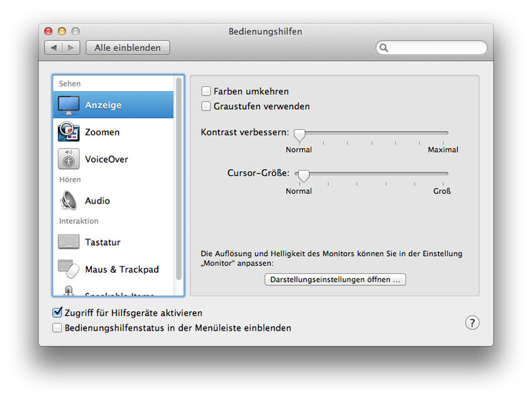Click the magnifying glass search icon
This screenshot has height=399, width=532.
pos(383,48)
